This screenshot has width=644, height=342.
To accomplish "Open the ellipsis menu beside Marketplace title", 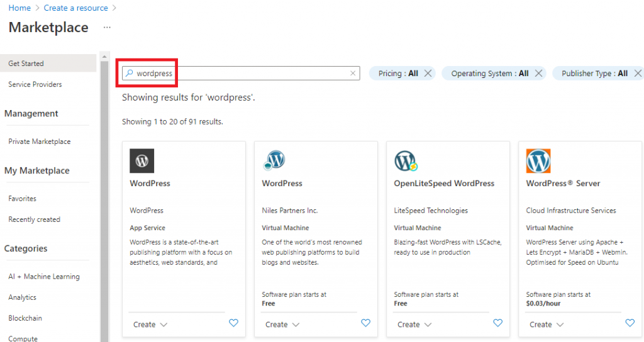I will tap(107, 27).
